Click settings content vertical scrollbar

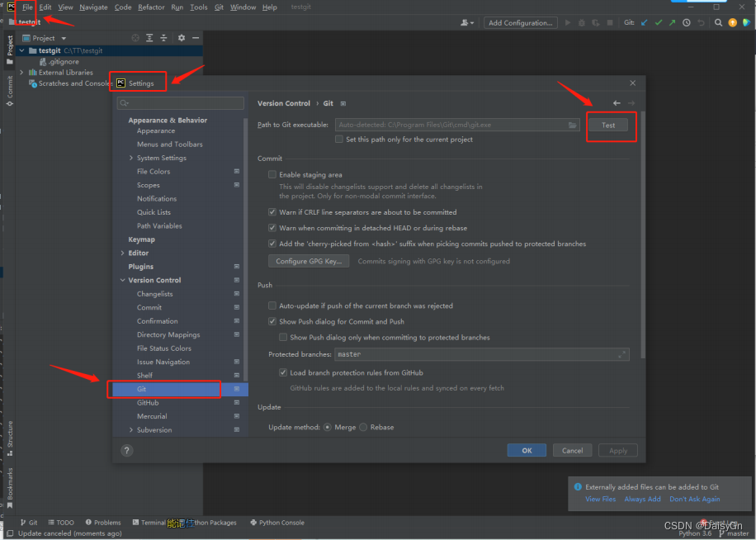643,234
